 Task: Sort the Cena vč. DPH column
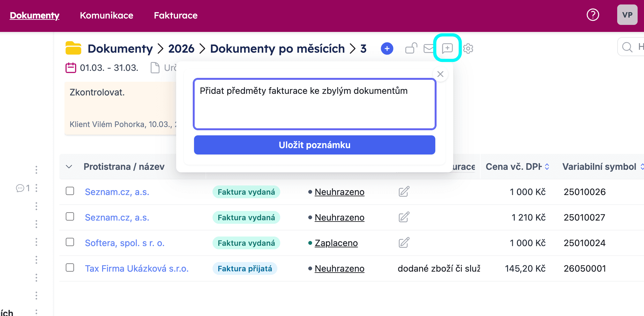(546, 167)
